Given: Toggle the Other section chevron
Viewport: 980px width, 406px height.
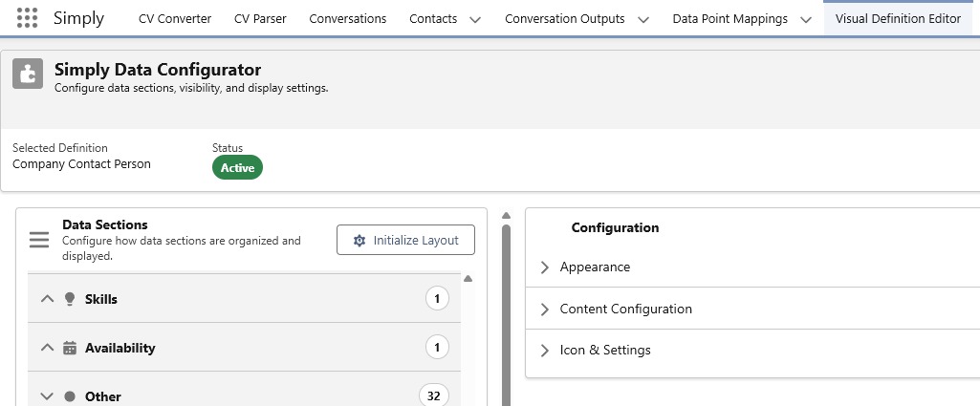Looking at the screenshot, I should click(47, 396).
